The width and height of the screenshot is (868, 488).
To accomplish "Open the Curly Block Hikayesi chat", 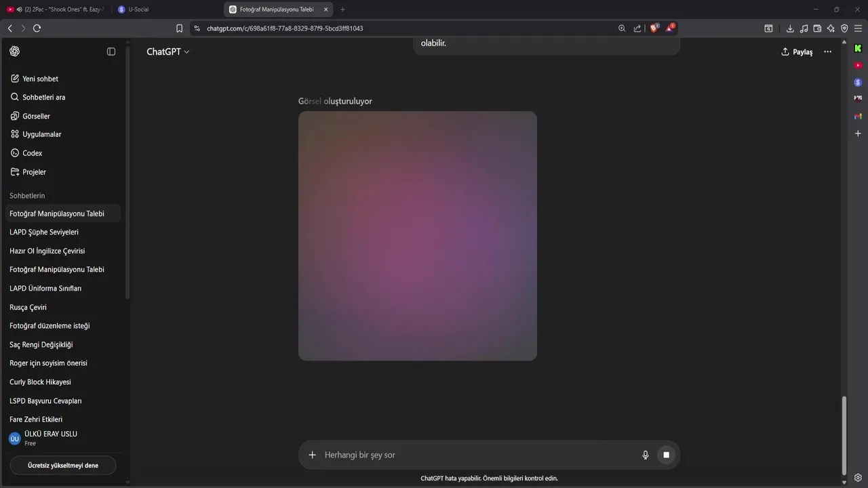I will pos(63,382).
